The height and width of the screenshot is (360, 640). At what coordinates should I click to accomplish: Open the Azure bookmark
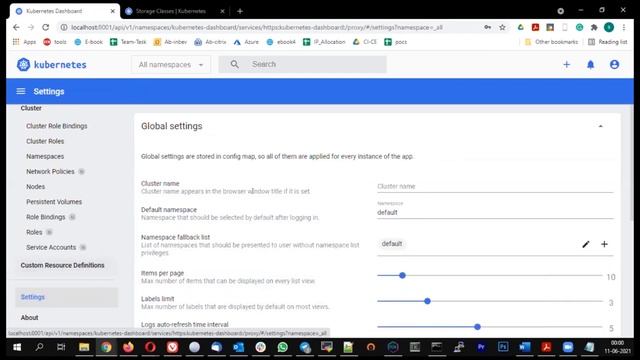[x=246, y=42]
